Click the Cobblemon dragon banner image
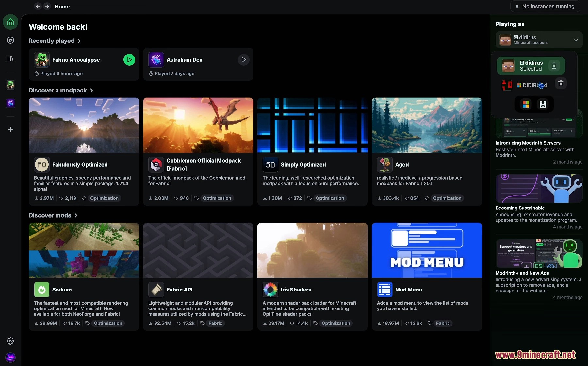The height and width of the screenshot is (366, 588). point(198,125)
